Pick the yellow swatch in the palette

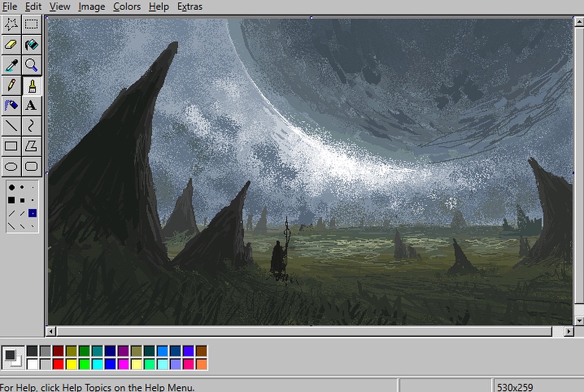[x=71, y=364]
